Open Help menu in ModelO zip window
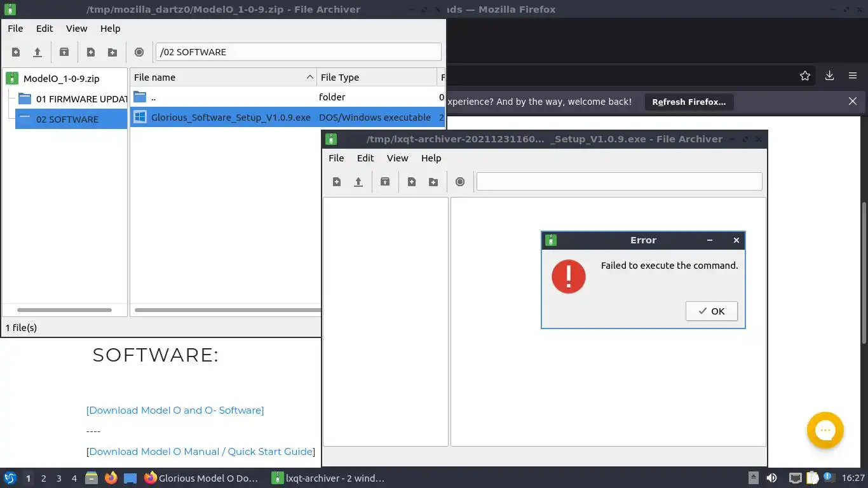The width and height of the screenshot is (868, 488). click(x=110, y=29)
